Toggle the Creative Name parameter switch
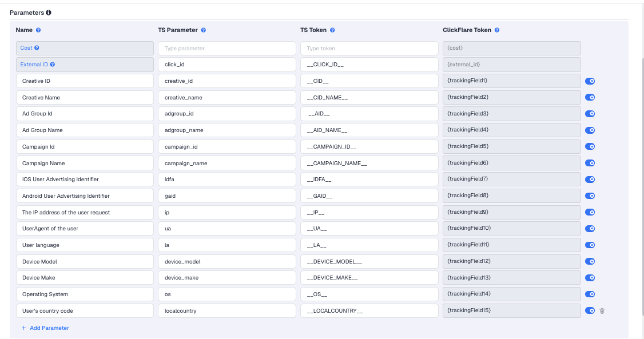The height and width of the screenshot is (339, 644). (590, 97)
